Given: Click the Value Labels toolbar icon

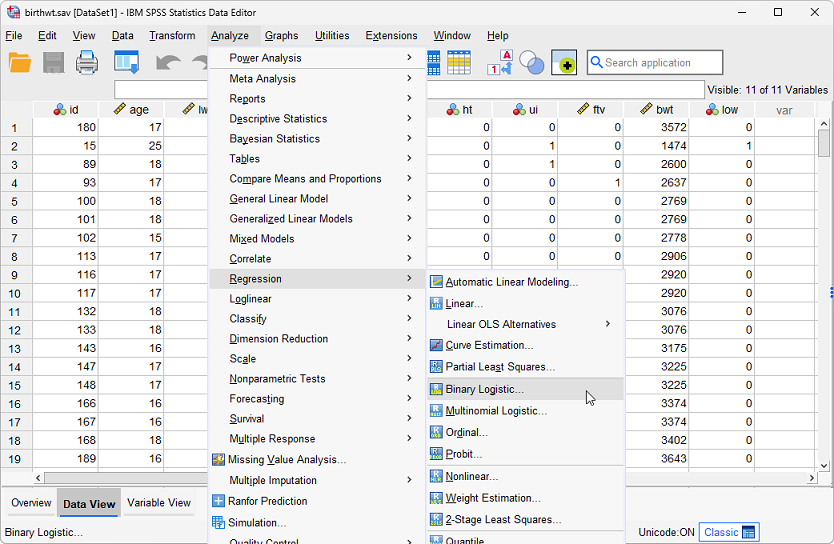Looking at the screenshot, I should point(499,63).
